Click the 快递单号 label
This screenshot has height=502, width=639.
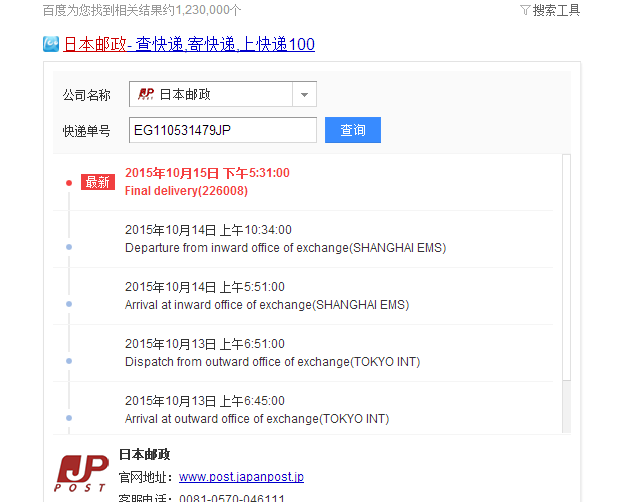pyautogui.click(x=87, y=131)
